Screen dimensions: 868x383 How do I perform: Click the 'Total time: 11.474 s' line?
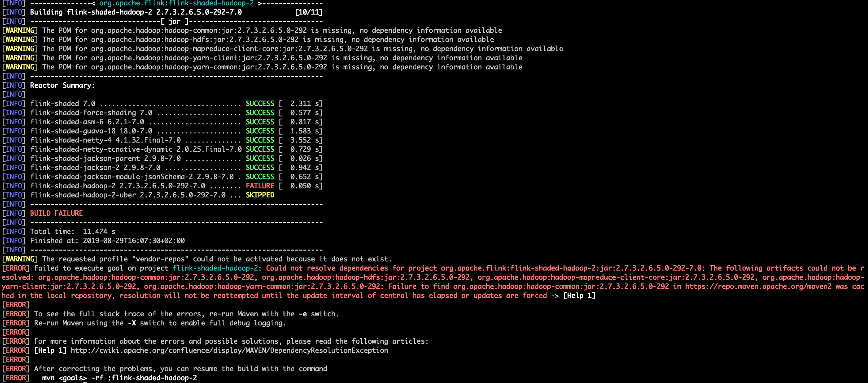[x=73, y=232]
